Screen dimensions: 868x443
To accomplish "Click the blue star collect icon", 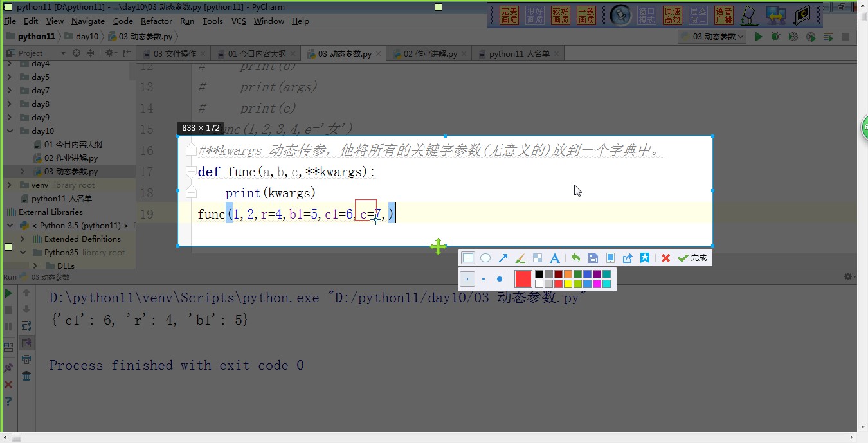I will [x=644, y=258].
